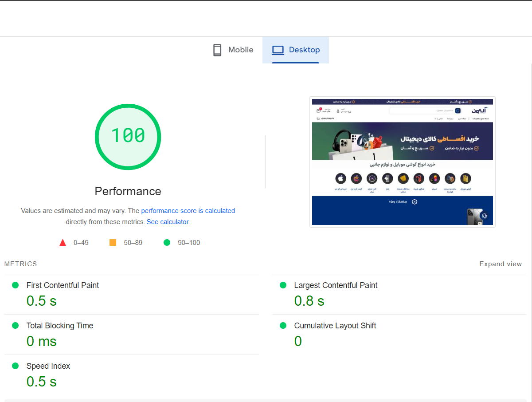Open the 'performance score is calculated' link
This screenshot has height=402, width=532.
click(x=188, y=211)
